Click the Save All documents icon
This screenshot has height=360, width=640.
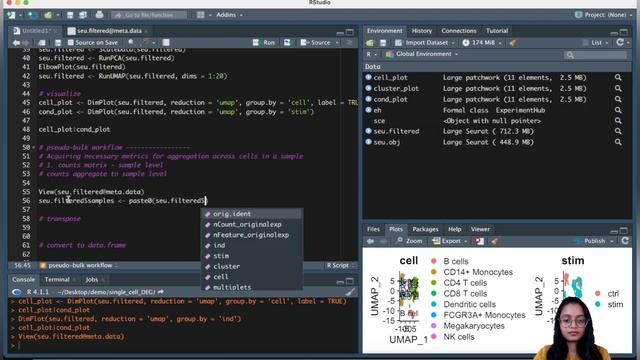pyautogui.click(x=83, y=15)
